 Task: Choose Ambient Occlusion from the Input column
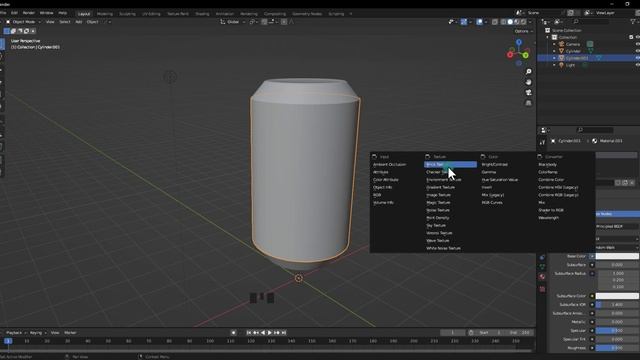(x=389, y=164)
